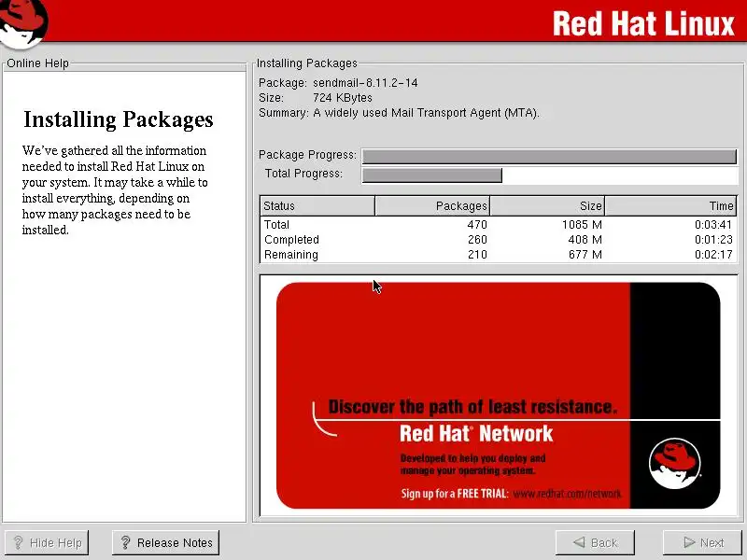The height and width of the screenshot is (560, 747).
Task: Click the total size value '1085 M'
Action: pyautogui.click(x=582, y=224)
